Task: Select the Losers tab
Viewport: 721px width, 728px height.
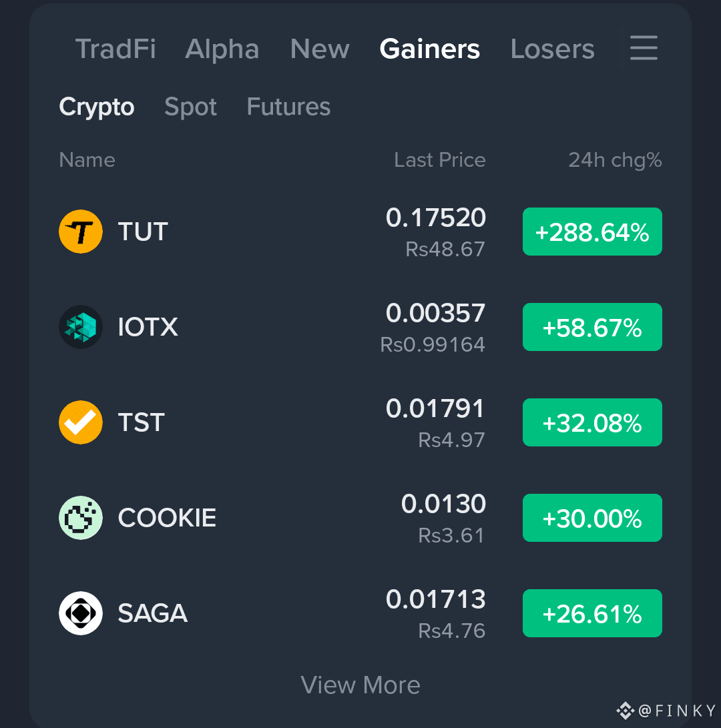Action: 552,49
